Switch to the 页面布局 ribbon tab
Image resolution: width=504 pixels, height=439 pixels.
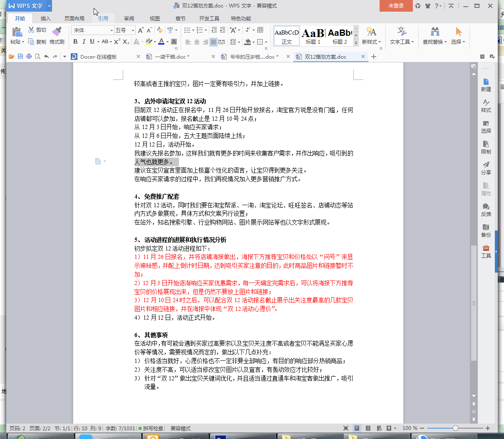74,18
